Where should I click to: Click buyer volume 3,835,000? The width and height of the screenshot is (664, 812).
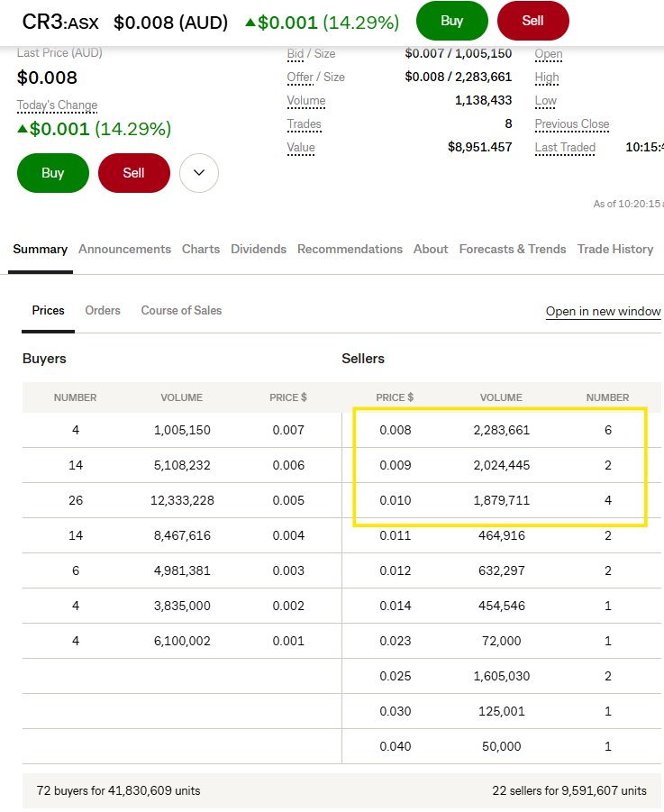[x=182, y=606]
